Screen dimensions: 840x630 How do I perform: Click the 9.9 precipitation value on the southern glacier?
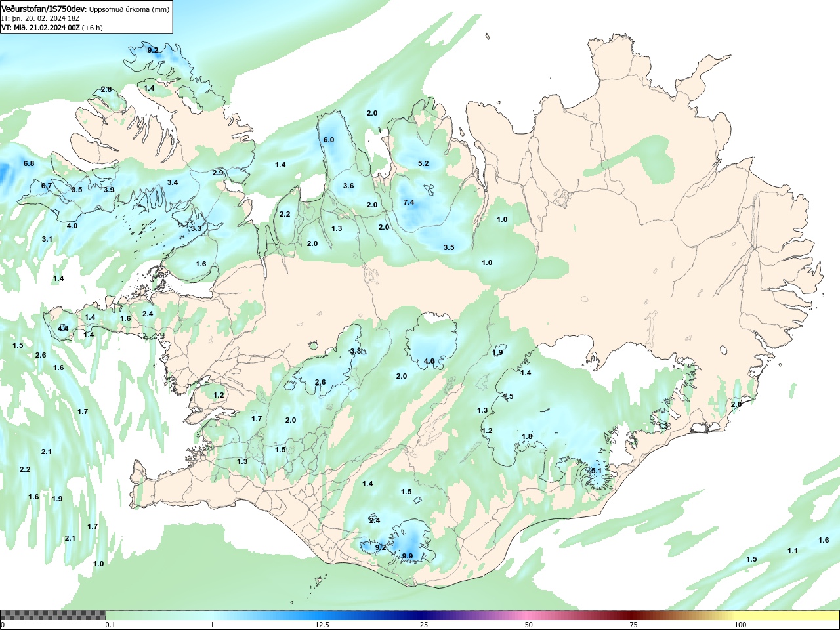(x=408, y=556)
